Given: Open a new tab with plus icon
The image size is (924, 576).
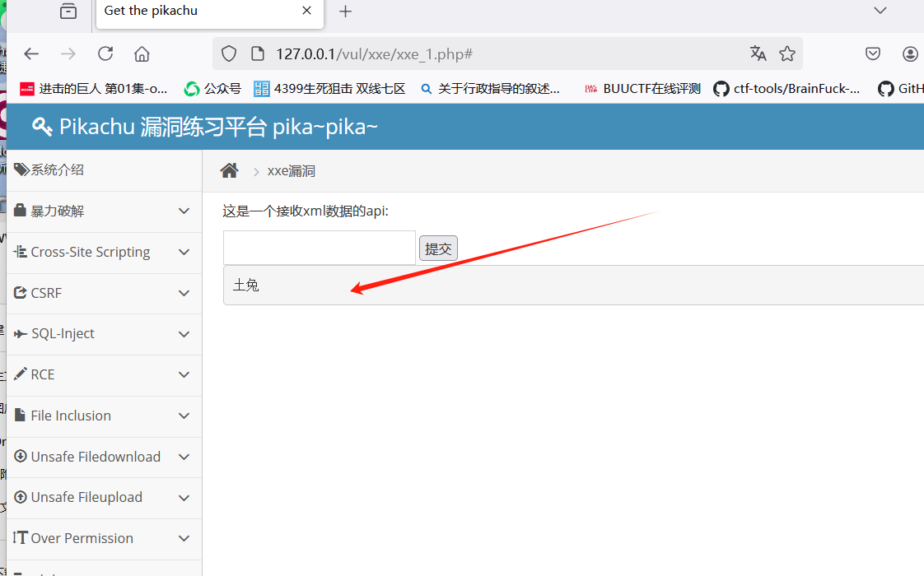Looking at the screenshot, I should click(x=345, y=12).
